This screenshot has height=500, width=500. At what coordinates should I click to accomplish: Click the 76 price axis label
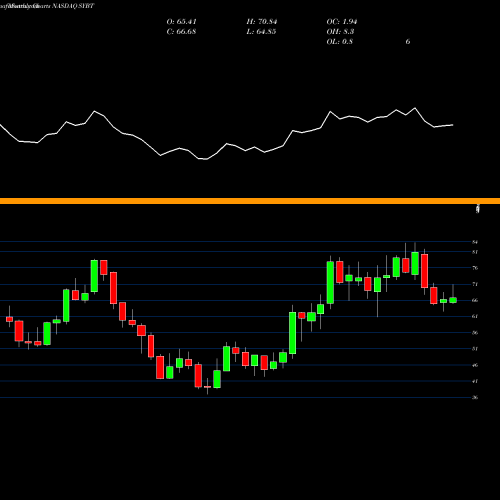click(x=475, y=268)
